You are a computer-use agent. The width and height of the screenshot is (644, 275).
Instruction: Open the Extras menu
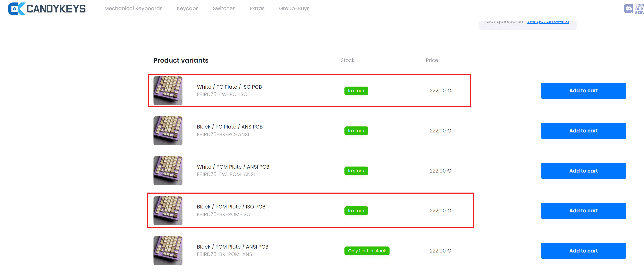click(x=257, y=8)
